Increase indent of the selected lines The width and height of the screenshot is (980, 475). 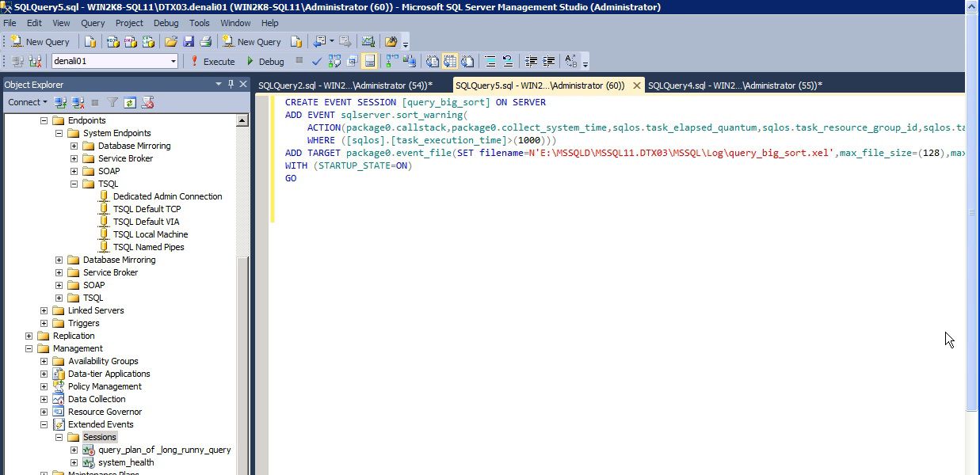tap(548, 61)
